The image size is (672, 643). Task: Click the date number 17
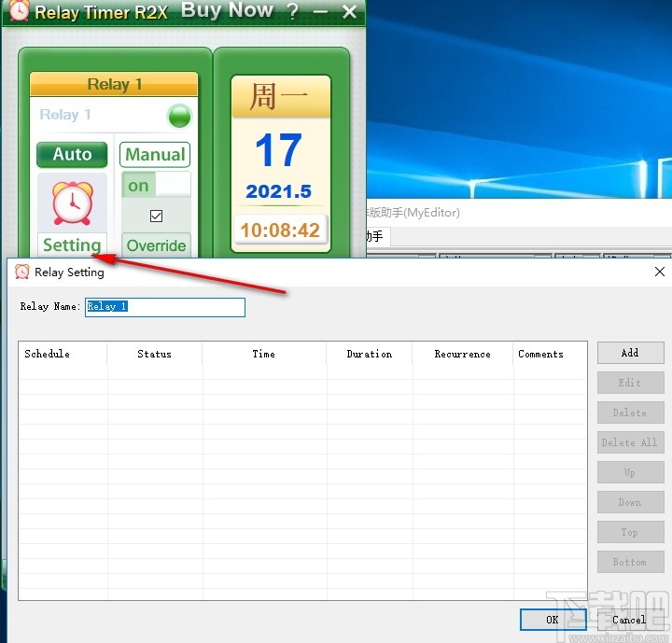279,149
